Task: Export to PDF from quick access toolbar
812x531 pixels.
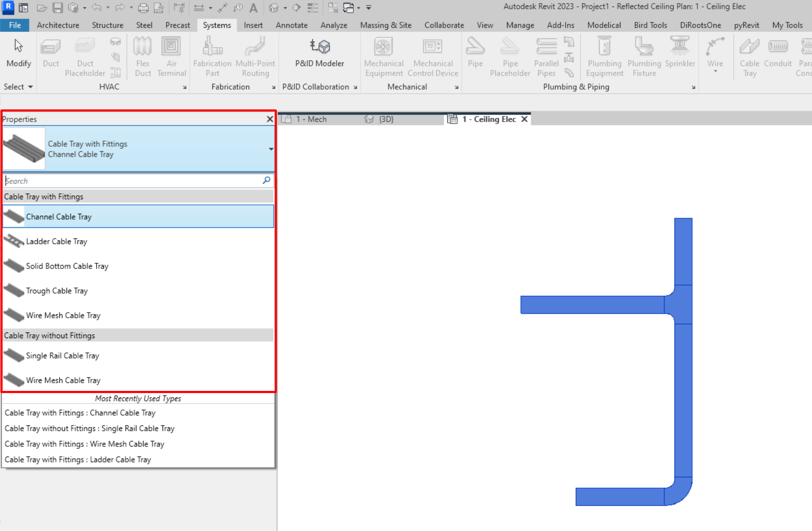Action: pyautogui.click(x=159, y=8)
